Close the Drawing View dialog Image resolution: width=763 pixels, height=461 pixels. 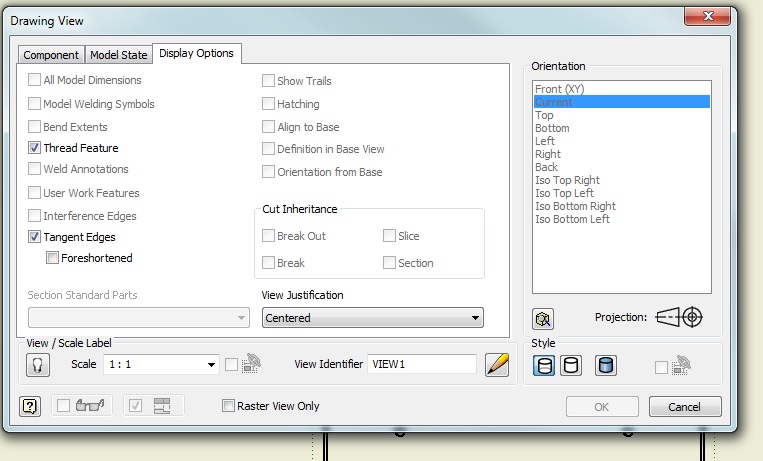point(708,16)
